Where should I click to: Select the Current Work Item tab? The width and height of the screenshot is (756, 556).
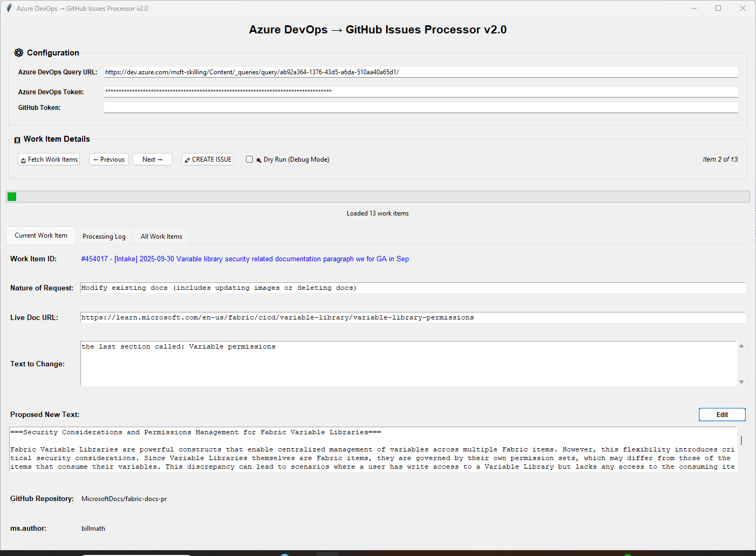click(x=41, y=235)
